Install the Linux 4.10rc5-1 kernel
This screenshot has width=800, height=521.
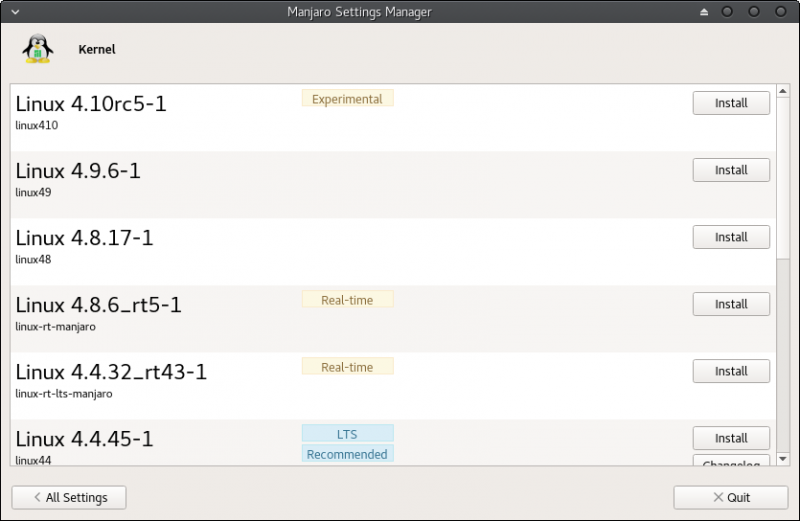(731, 103)
